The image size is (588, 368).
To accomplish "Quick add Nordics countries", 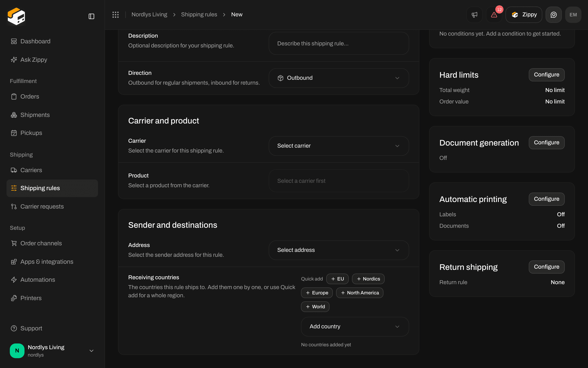I will (x=368, y=279).
